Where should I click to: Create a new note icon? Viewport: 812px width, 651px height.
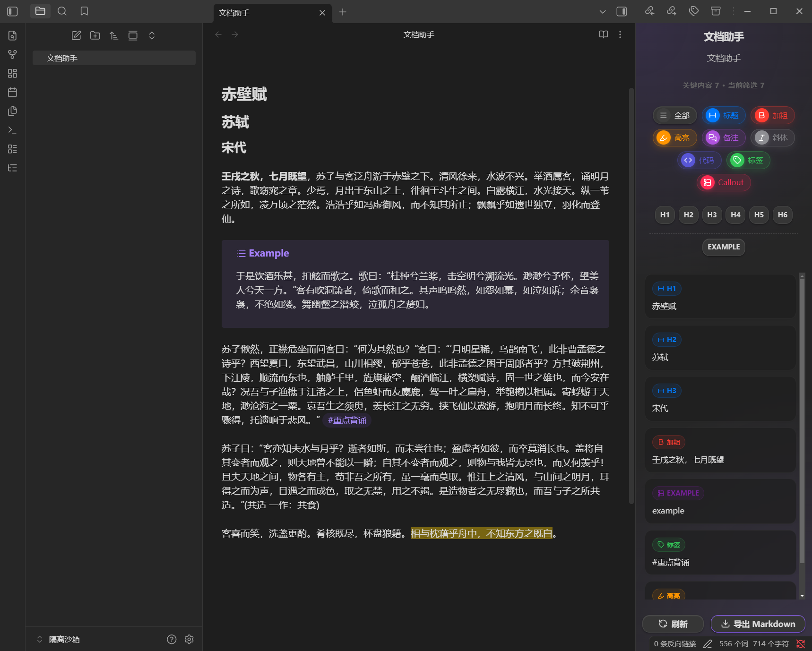tap(76, 35)
